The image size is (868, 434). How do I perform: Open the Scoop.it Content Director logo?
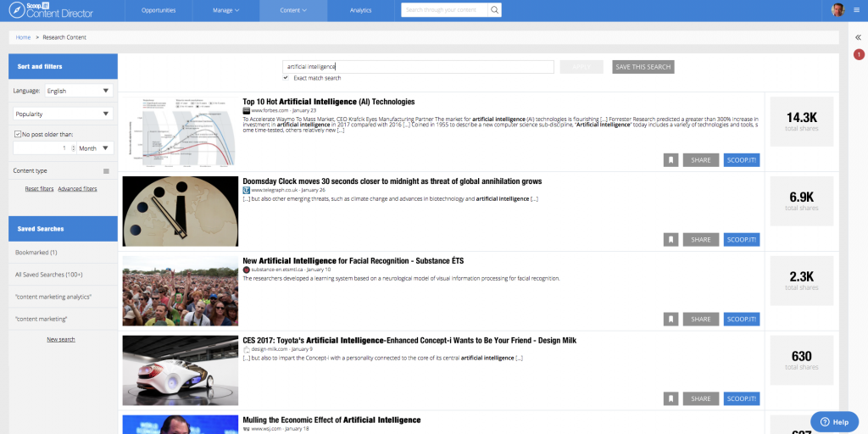[51, 10]
